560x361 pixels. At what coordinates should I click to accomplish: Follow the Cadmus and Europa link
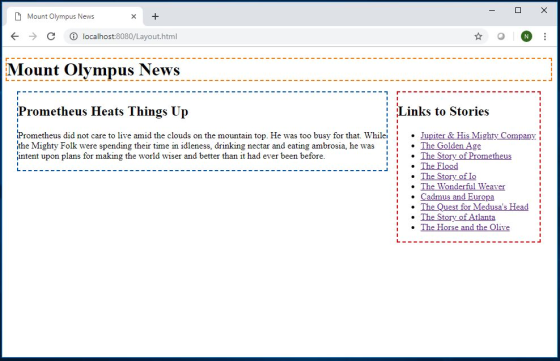coord(457,197)
